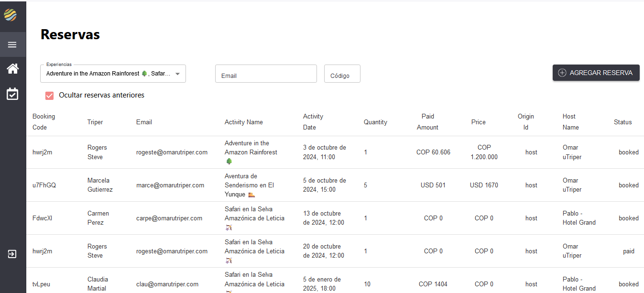The width and height of the screenshot is (644, 293).
Task: Open reservations calendar-check icon
Action: 12,94
